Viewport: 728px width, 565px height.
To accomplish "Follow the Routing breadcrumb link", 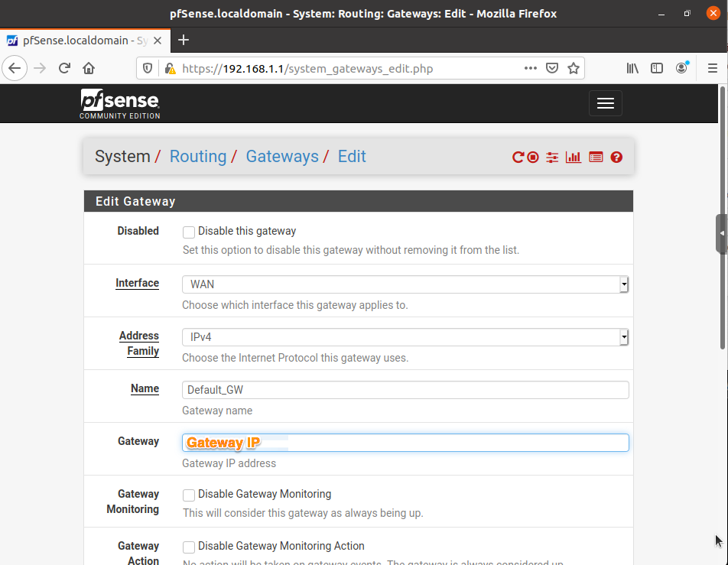I will tap(198, 156).
